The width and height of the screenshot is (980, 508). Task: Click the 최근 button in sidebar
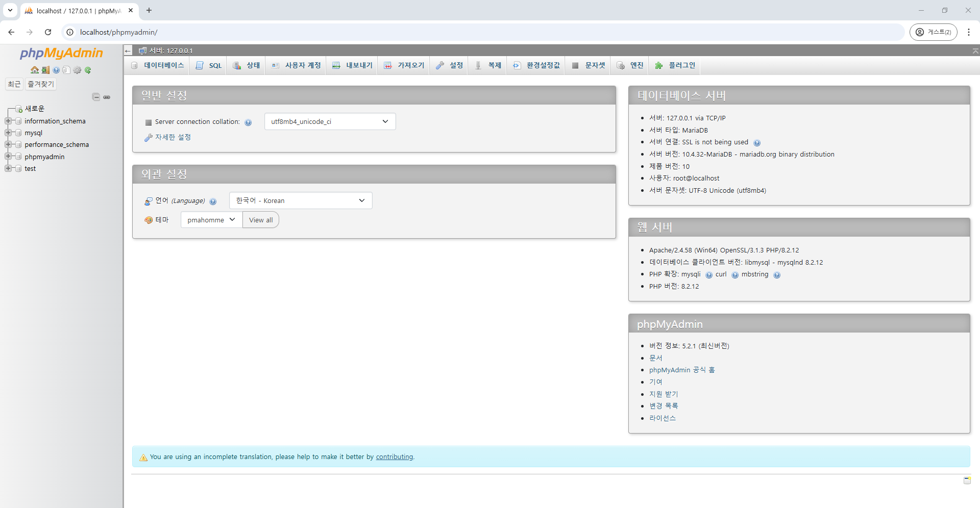[14, 84]
